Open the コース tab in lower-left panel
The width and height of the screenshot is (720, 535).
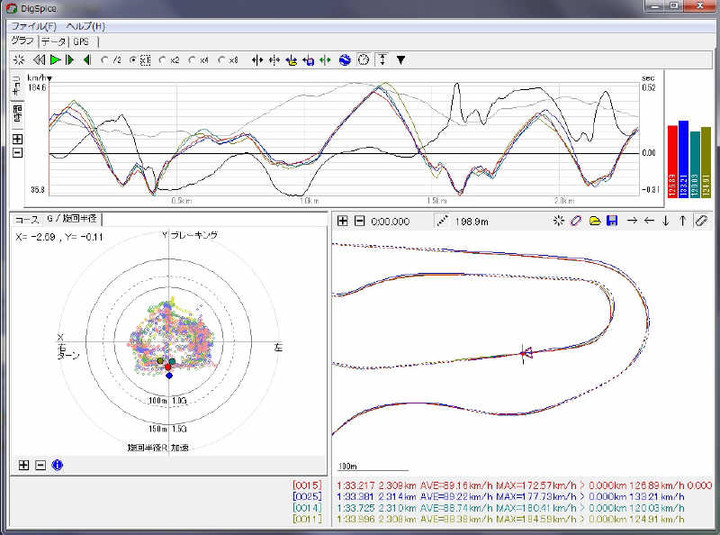coord(27,220)
